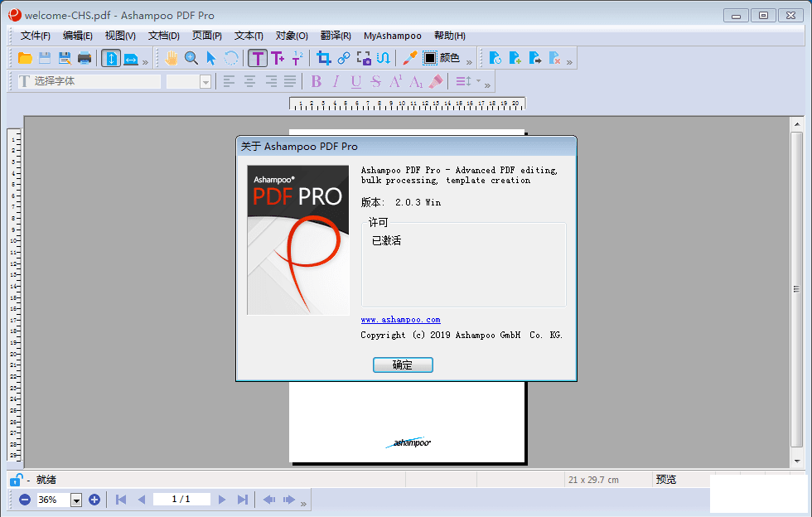
Task: Toggle strikethrough S formatting
Action: (376, 81)
